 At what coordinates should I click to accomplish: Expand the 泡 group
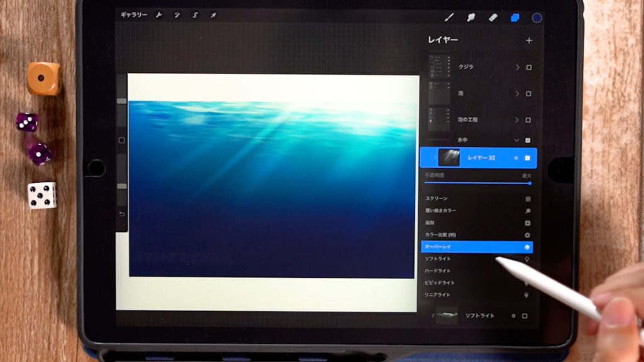517,94
